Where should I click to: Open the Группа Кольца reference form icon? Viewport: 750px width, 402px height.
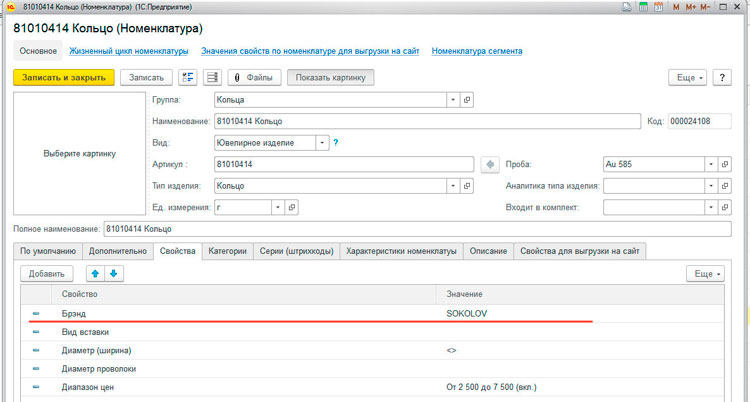point(467,100)
